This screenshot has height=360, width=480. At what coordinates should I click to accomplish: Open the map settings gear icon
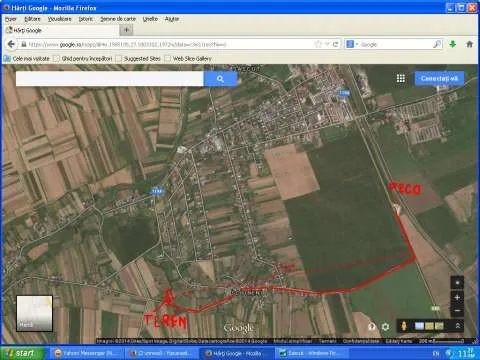385,326
